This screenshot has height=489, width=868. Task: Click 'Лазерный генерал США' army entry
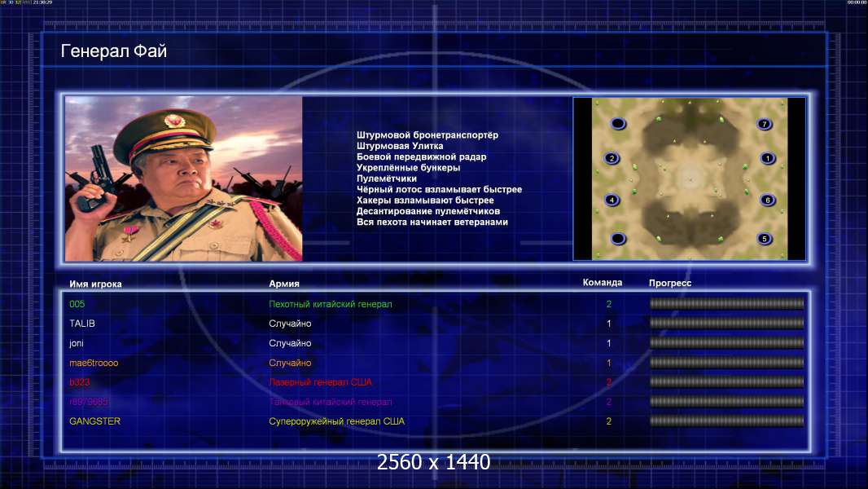pyautogui.click(x=320, y=382)
